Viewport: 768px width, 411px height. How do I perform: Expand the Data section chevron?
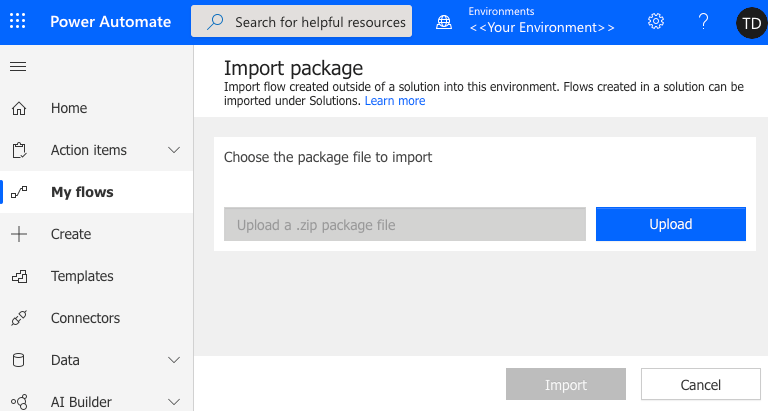[x=174, y=360]
